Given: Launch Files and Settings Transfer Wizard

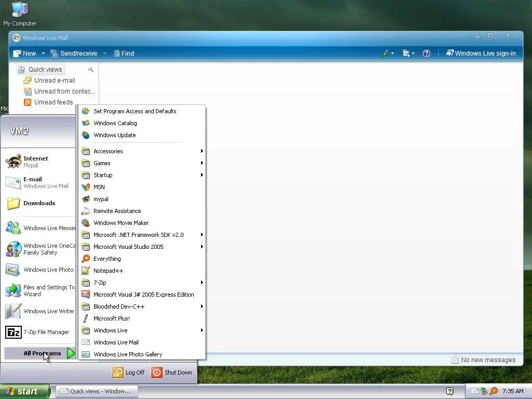Looking at the screenshot, I should pos(39,291).
